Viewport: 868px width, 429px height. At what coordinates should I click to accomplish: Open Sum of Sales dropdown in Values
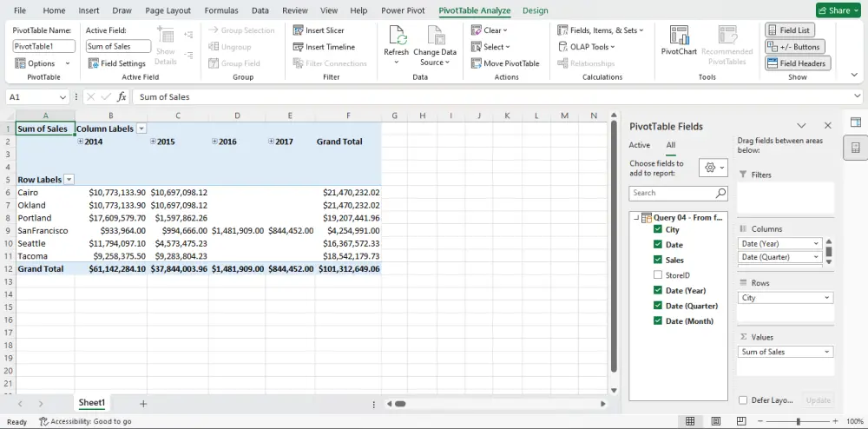tap(827, 352)
